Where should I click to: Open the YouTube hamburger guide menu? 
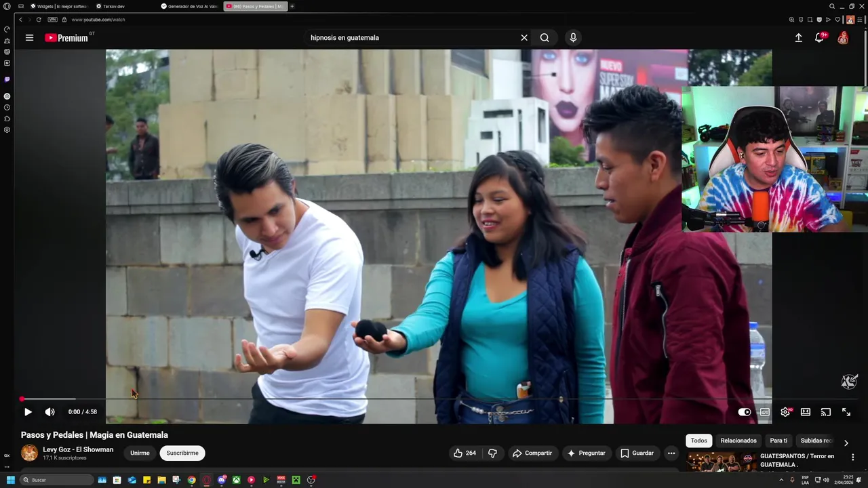pos(29,38)
